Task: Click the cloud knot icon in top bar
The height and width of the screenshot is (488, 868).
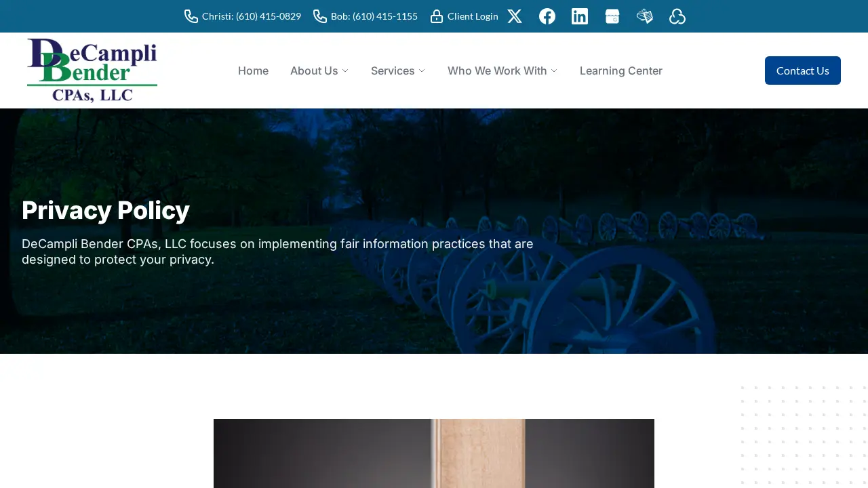Action: click(x=677, y=16)
